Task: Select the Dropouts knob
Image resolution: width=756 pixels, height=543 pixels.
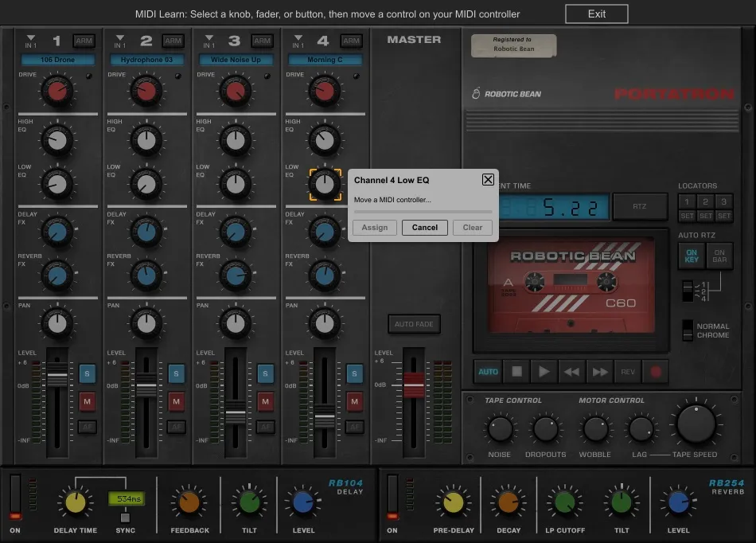Action: 546,429
